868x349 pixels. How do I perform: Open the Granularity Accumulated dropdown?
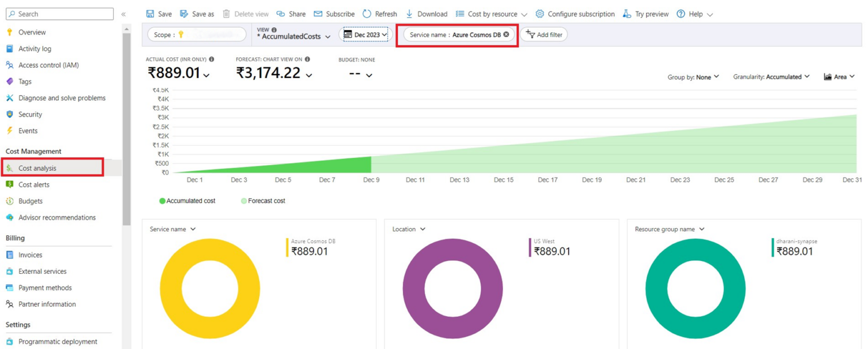click(771, 76)
